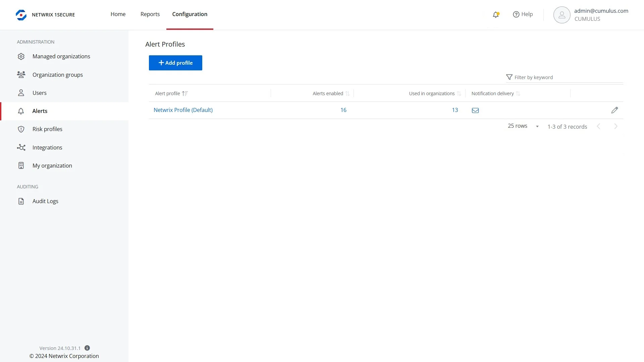Click the Add profile button
The width and height of the screenshot is (644, 362).
[x=175, y=63]
